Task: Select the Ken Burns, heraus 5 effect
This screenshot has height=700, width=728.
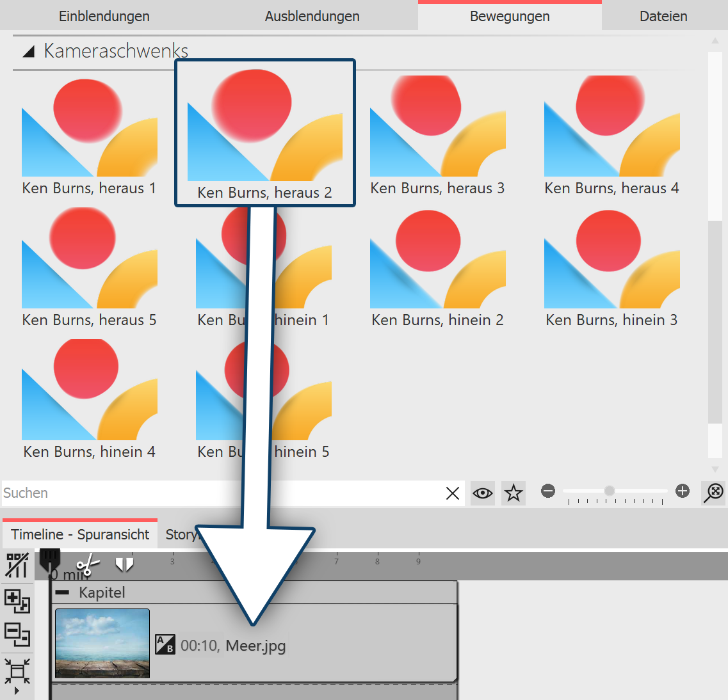Action: [89, 267]
